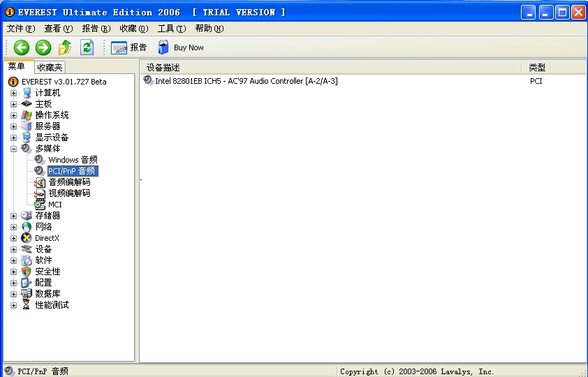This screenshot has height=377, width=588.
Task: Click the EVEREST v3.01.727 Beta root icon
Action: (13, 81)
